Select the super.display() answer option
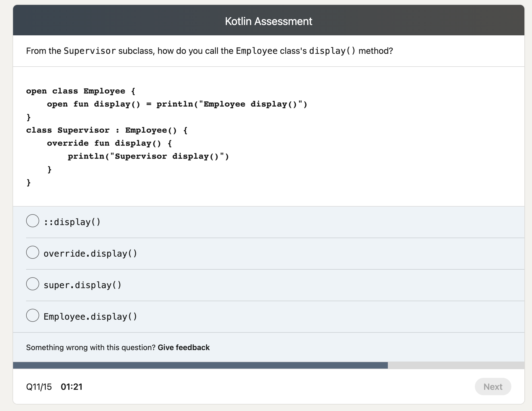Image resolution: width=532 pixels, height=411 pixels. (x=32, y=284)
